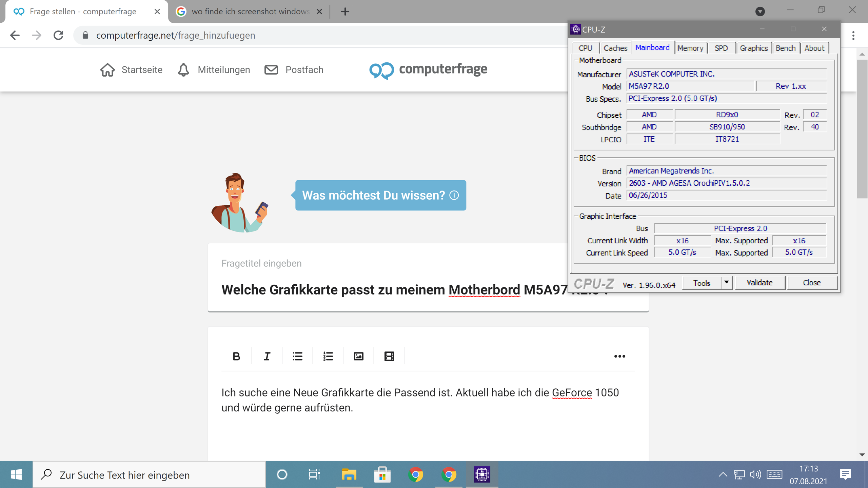Open File Explorer from the taskbar
The height and width of the screenshot is (488, 868).
coord(349,474)
